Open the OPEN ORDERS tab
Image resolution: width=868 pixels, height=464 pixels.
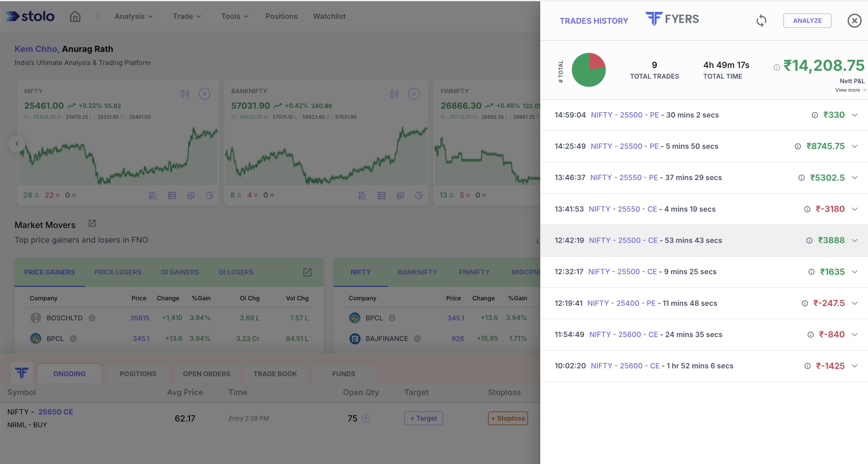click(207, 374)
